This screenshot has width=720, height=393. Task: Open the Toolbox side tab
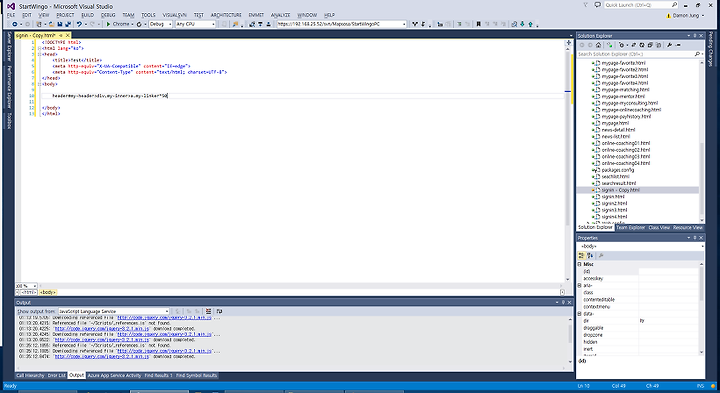click(9, 120)
